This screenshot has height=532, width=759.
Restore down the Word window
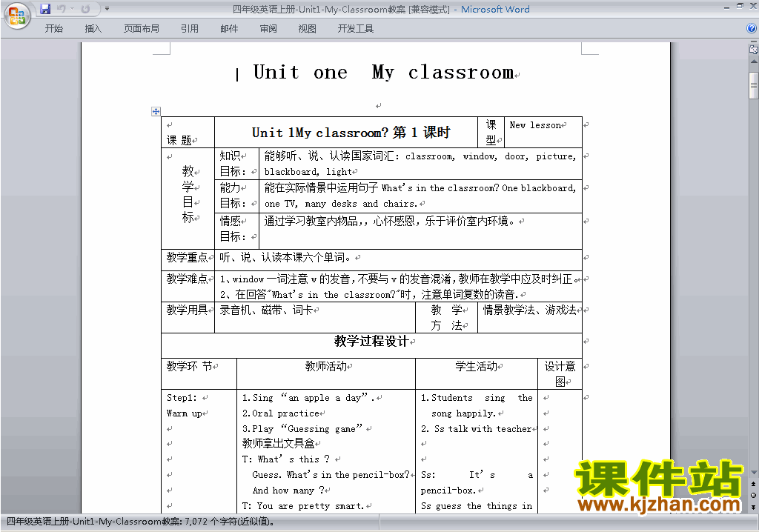point(740,7)
